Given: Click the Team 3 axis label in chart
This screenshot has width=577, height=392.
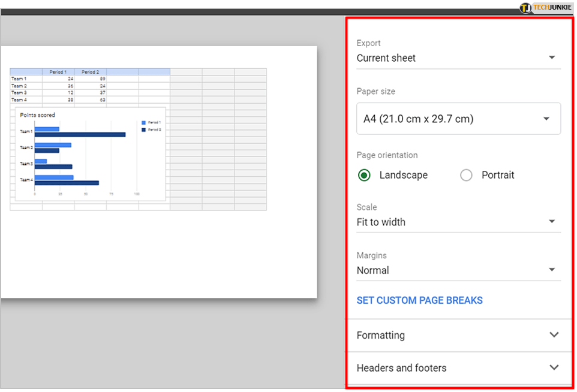Looking at the screenshot, I should pos(26,164).
